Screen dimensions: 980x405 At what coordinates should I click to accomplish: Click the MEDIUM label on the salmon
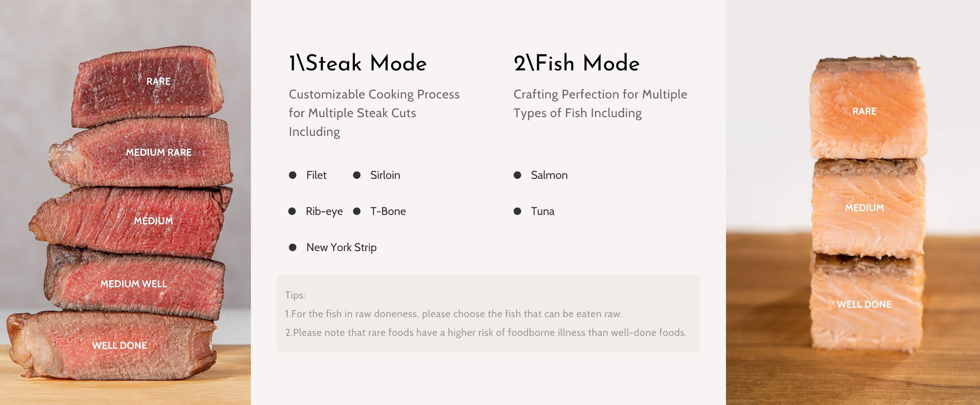pyautogui.click(x=864, y=208)
